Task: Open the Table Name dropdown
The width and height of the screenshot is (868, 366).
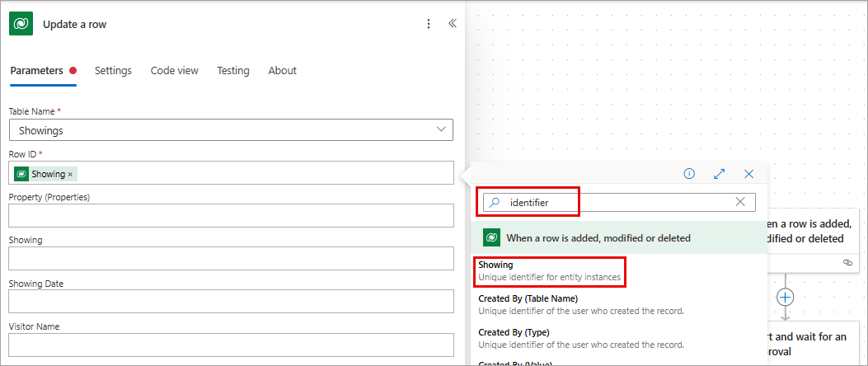Action: tap(231, 130)
